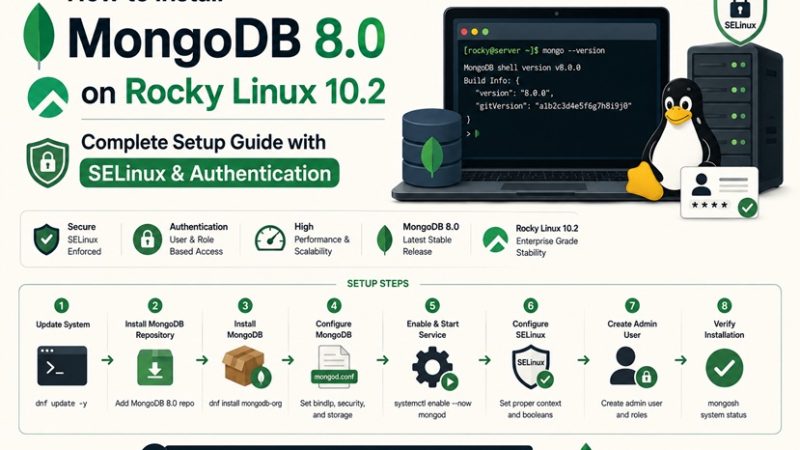The image size is (800, 450).
Task: Click the 'Create Admin User' step label
Action: pyautogui.click(x=632, y=330)
